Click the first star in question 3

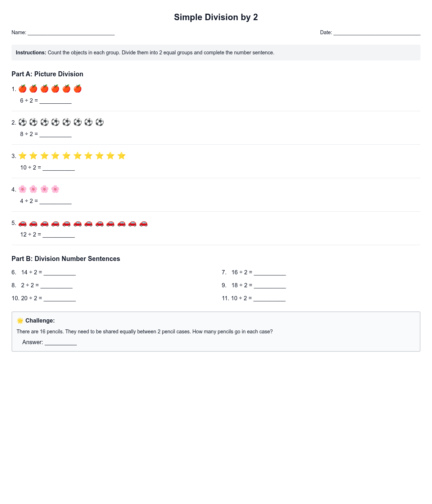point(22,156)
